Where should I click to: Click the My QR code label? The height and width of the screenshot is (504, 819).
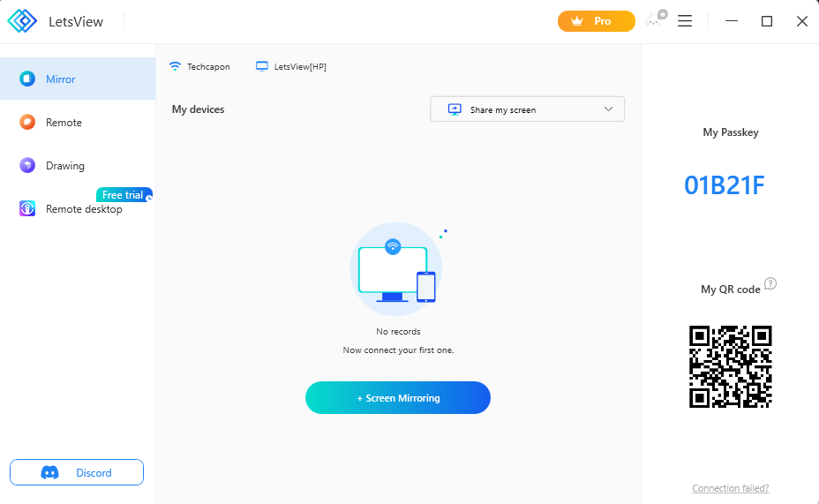tap(730, 290)
